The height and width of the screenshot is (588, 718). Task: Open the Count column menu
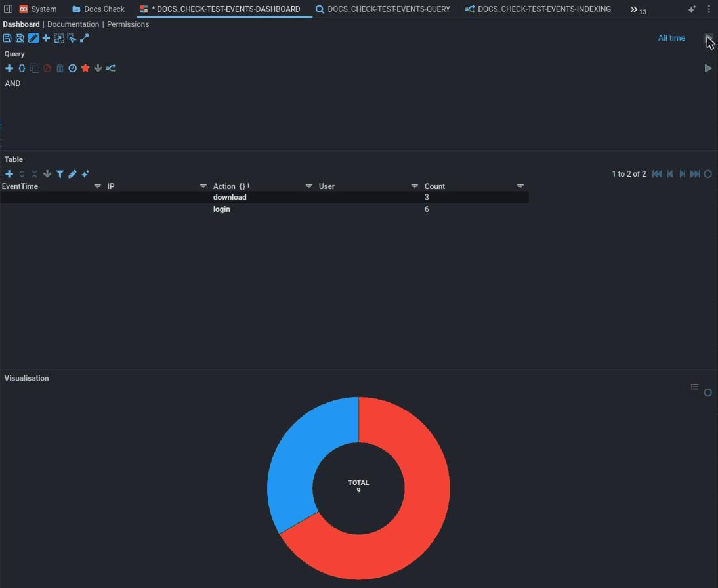520,186
